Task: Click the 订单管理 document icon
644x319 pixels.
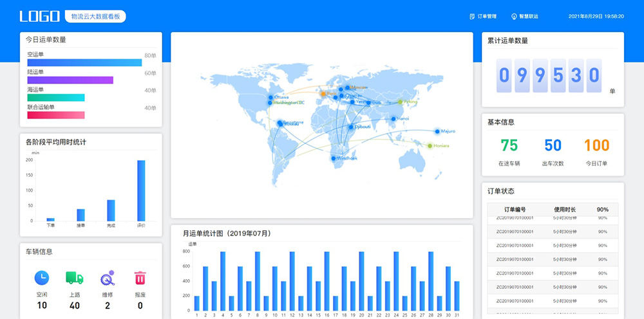Action: [x=472, y=17]
